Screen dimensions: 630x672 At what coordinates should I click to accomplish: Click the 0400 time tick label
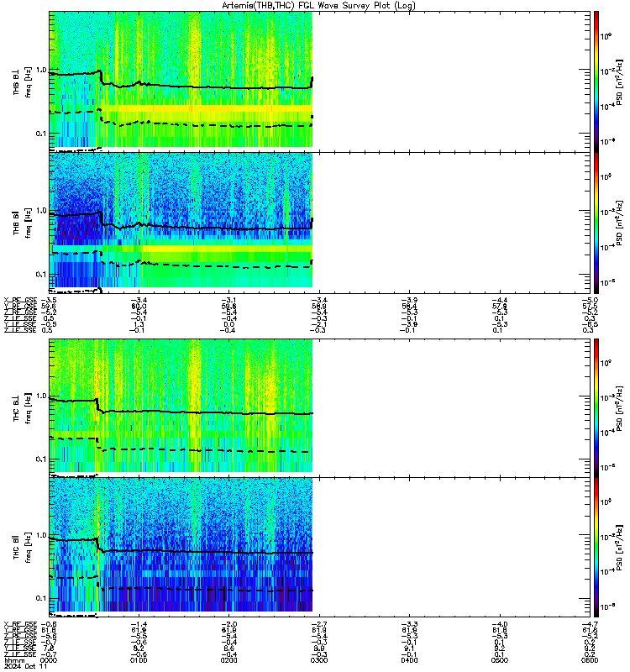coord(409,660)
